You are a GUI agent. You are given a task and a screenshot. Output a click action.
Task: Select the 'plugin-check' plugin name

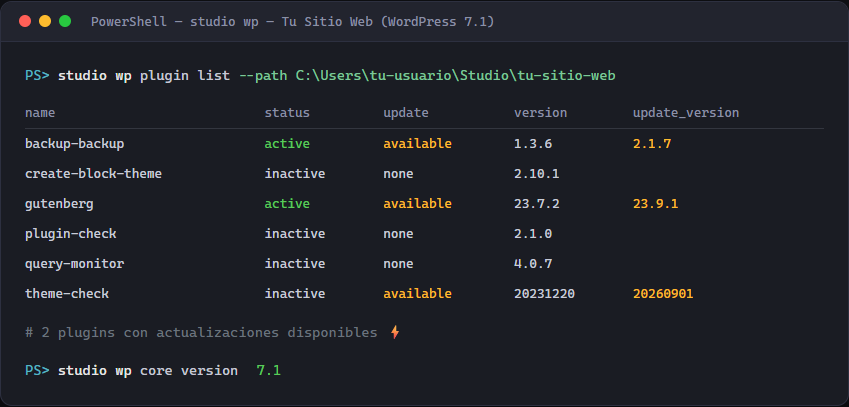pos(70,234)
